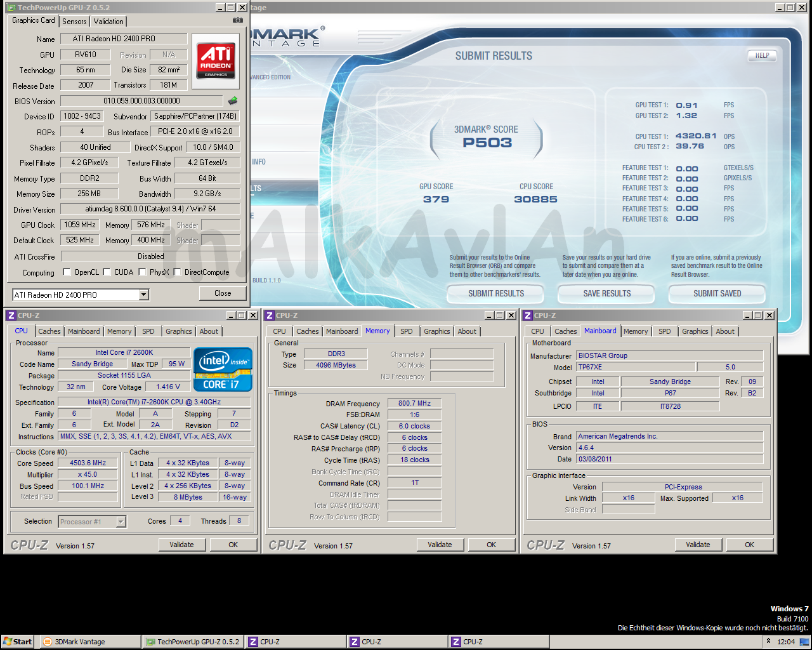This screenshot has height=650, width=812.
Task: Open 3DMark Vantage from the taskbar
Action: (x=91, y=642)
